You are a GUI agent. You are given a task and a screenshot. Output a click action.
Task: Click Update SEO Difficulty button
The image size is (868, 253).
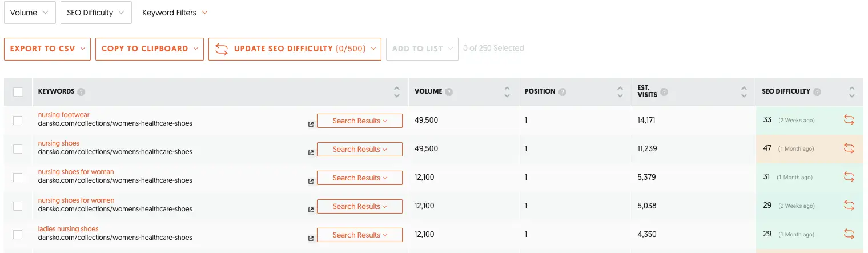coord(295,49)
